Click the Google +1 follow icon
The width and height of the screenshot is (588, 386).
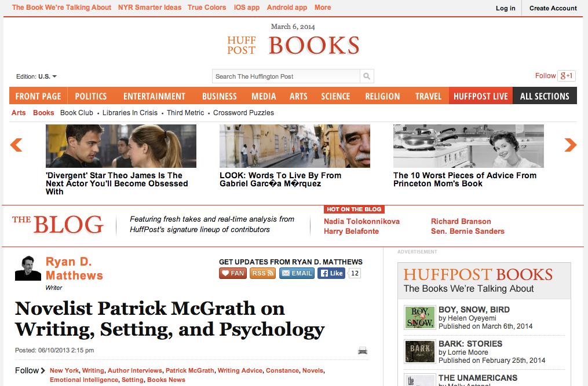click(x=566, y=76)
